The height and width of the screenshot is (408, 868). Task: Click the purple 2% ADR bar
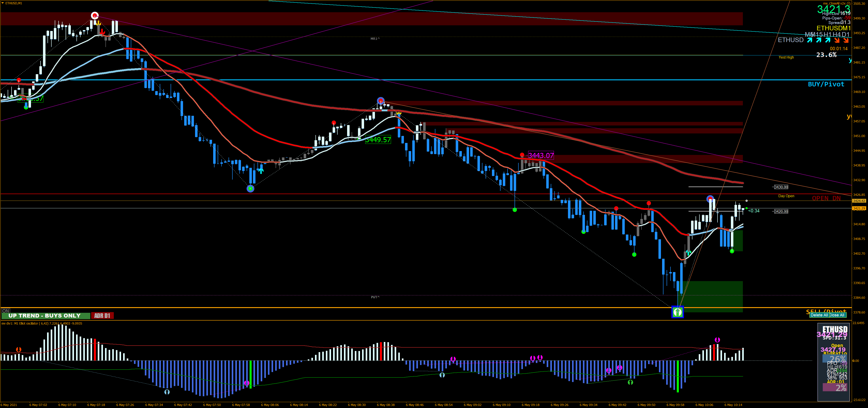pos(834,387)
